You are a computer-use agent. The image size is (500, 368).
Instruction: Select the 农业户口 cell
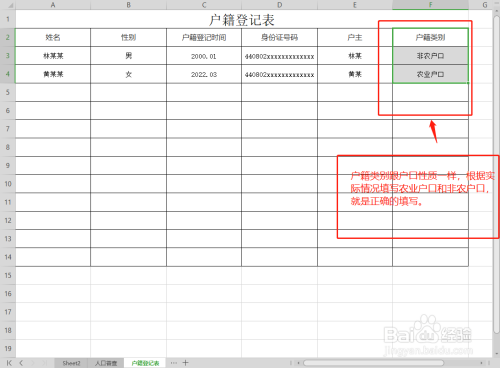pos(430,74)
